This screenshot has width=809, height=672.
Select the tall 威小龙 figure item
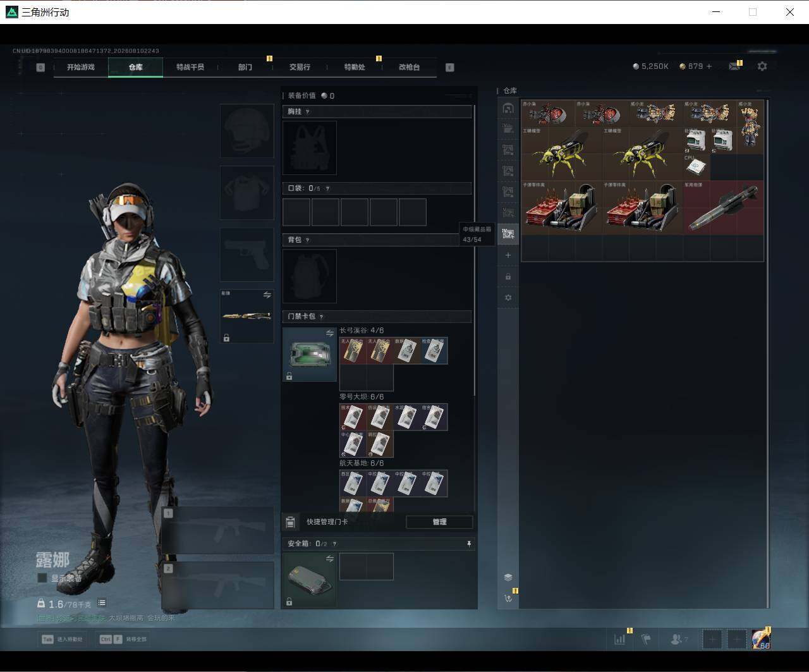pos(750,127)
